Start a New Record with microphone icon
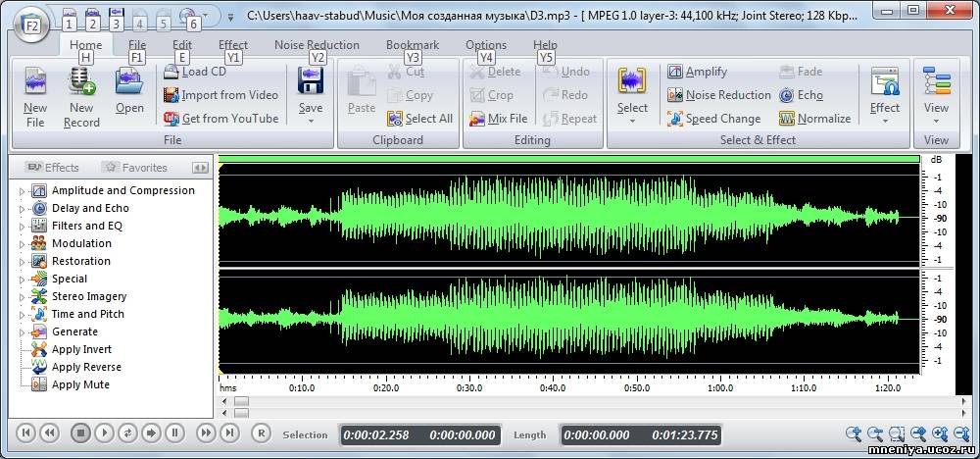Screen dimensions: 980x459 click(x=81, y=82)
